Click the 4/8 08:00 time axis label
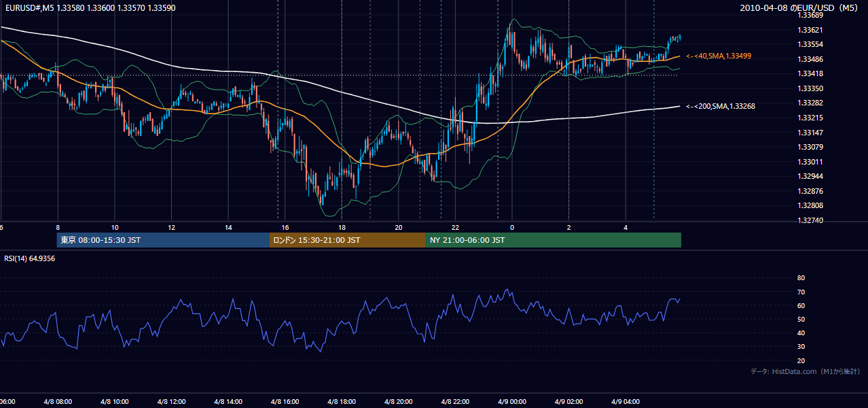The image size is (868, 408). pyautogui.click(x=58, y=402)
